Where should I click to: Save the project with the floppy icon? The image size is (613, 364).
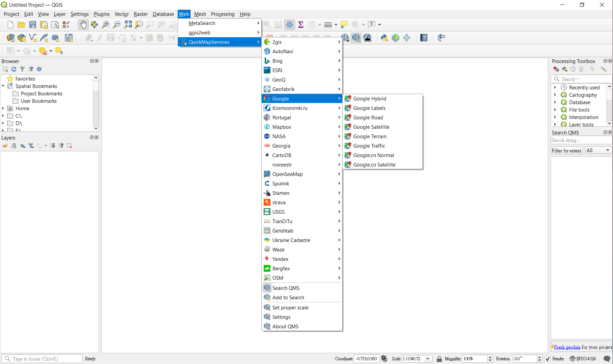[33, 25]
